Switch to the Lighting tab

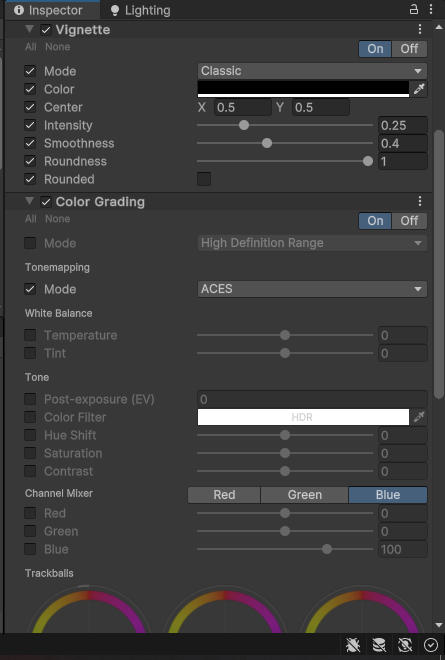tap(140, 10)
